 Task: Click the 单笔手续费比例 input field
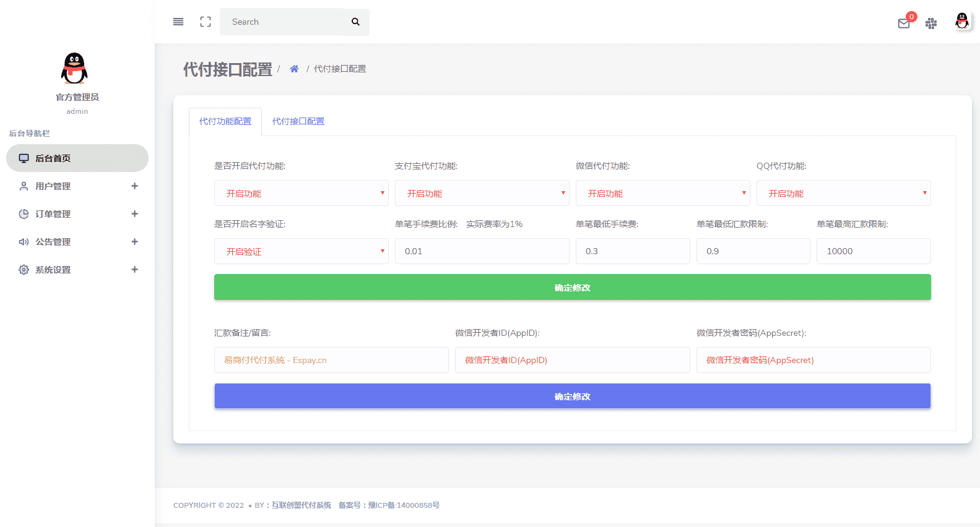[x=482, y=251]
